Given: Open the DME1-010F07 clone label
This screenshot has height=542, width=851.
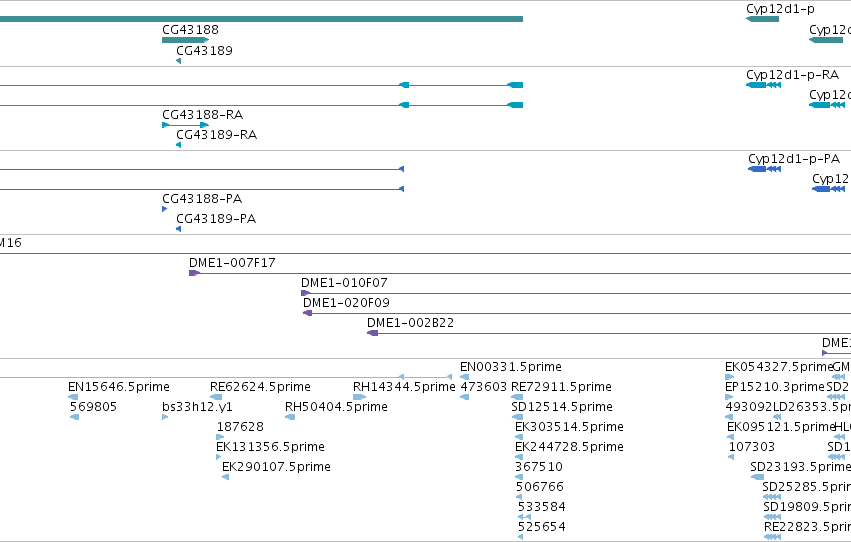Looking at the screenshot, I should 344,283.
